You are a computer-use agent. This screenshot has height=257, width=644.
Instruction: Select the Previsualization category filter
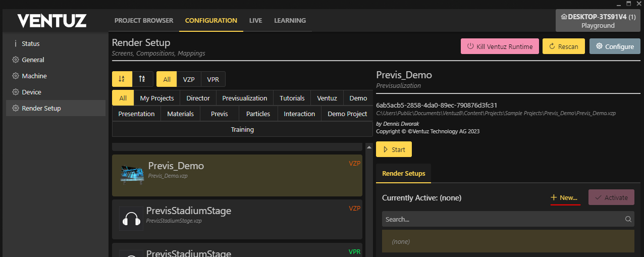245,98
